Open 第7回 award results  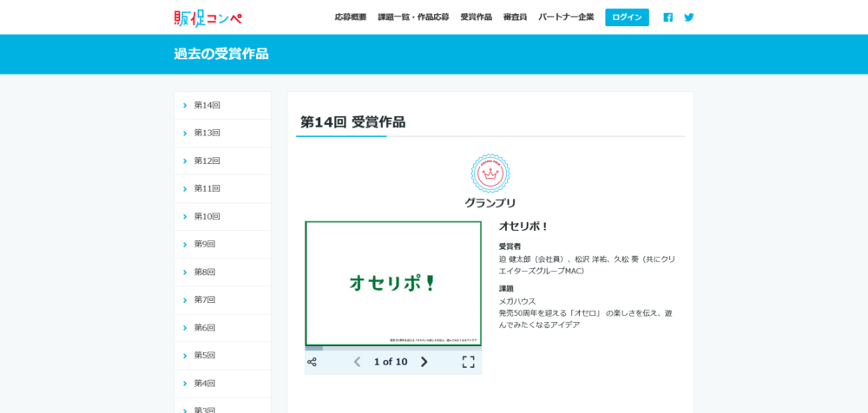pyautogui.click(x=205, y=299)
